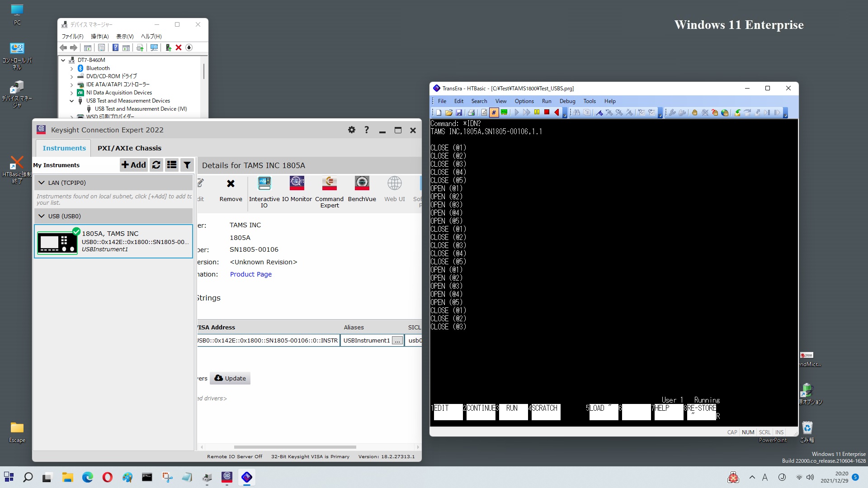Click the binoculars find icon in HTBasic
The height and width of the screenshot is (488, 868).
[577, 113]
